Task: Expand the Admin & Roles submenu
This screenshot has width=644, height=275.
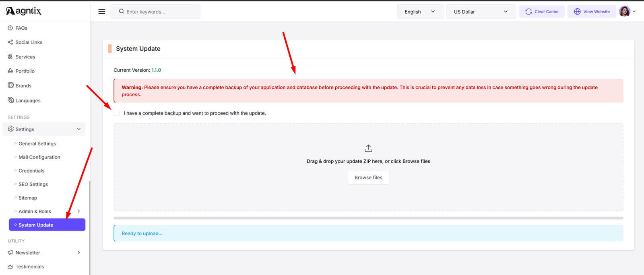Action: pos(79,211)
